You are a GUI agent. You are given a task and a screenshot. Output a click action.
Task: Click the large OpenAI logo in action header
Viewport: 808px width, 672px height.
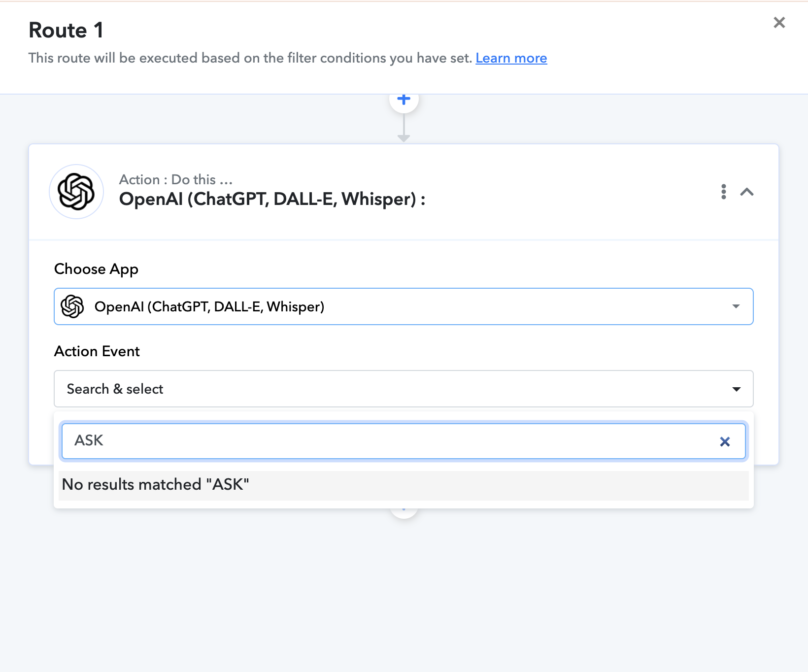tap(76, 192)
